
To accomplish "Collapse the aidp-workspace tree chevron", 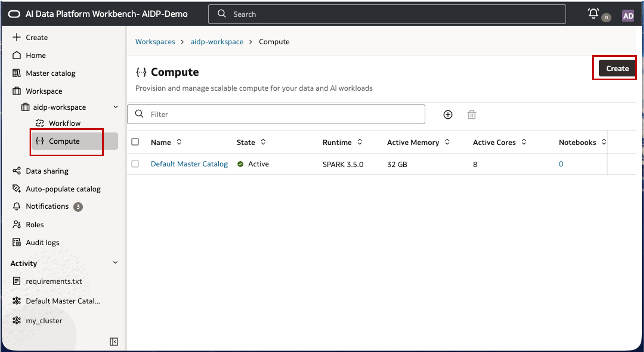I will 116,107.
